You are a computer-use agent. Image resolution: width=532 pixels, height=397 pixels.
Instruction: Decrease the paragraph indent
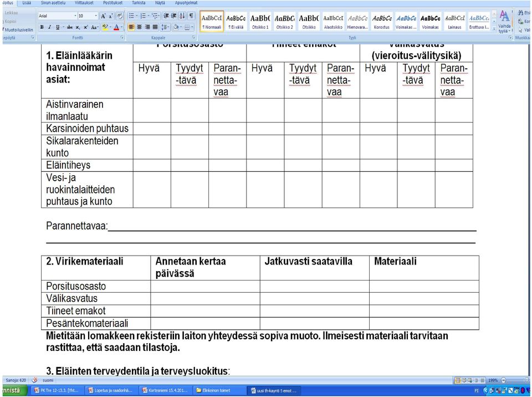[x=166, y=16]
